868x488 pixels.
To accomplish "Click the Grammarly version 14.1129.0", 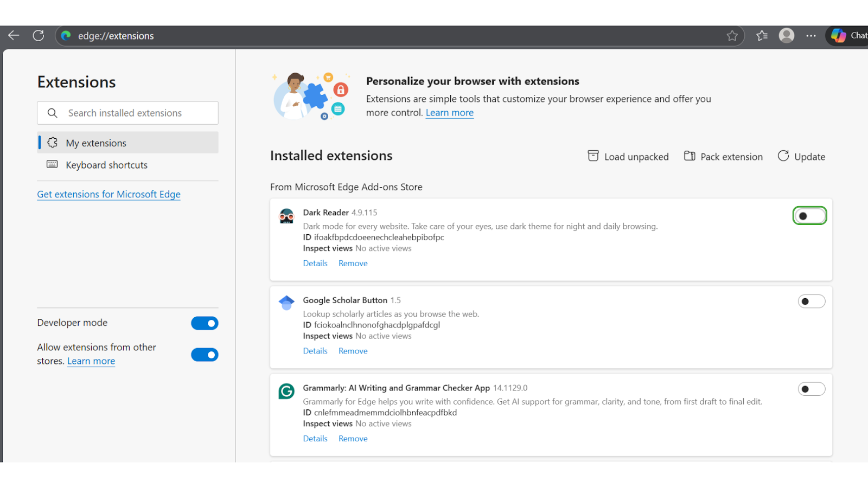I will point(510,388).
